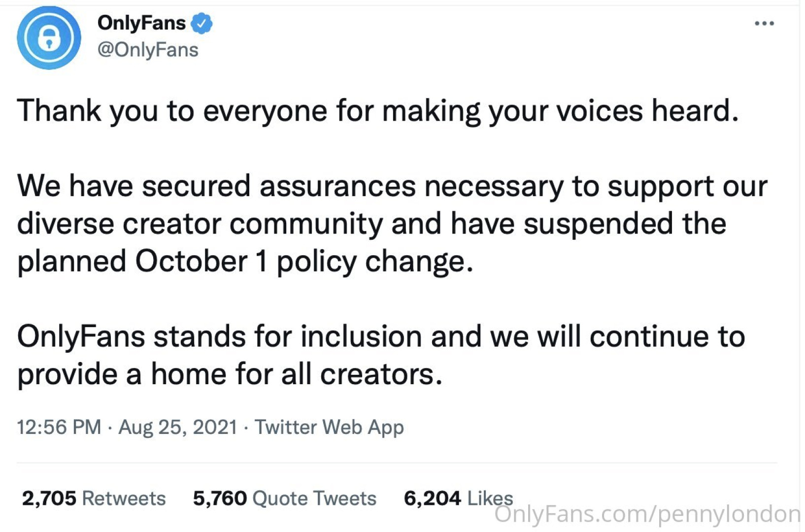The height and width of the screenshot is (532, 805).
Task: Open the three-dot more options menu
Action: [x=764, y=23]
